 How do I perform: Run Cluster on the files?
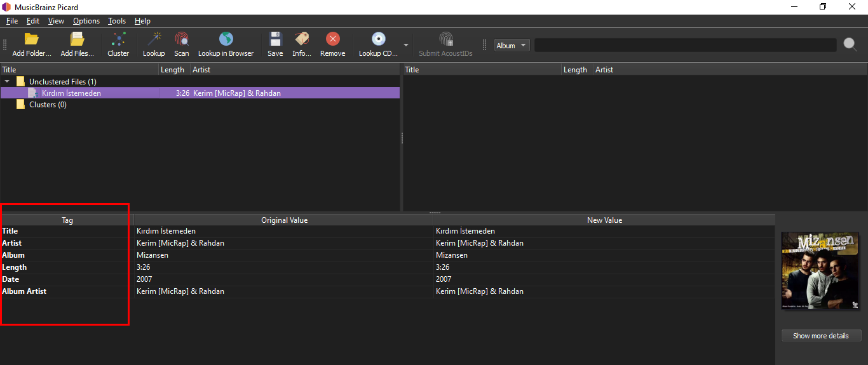[x=118, y=40]
